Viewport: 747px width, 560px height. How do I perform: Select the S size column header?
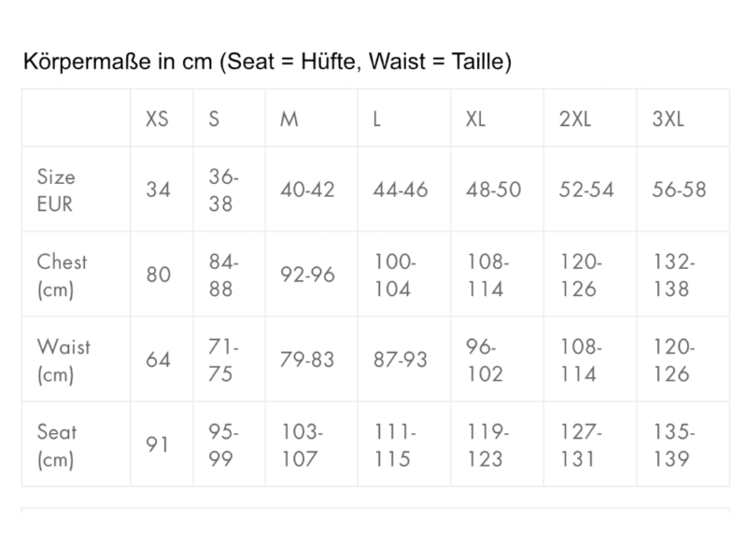214,120
